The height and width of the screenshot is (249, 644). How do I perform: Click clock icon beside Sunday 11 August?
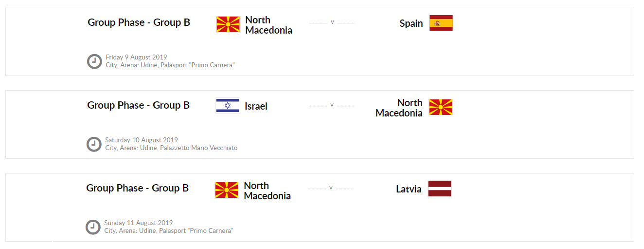pos(93,227)
